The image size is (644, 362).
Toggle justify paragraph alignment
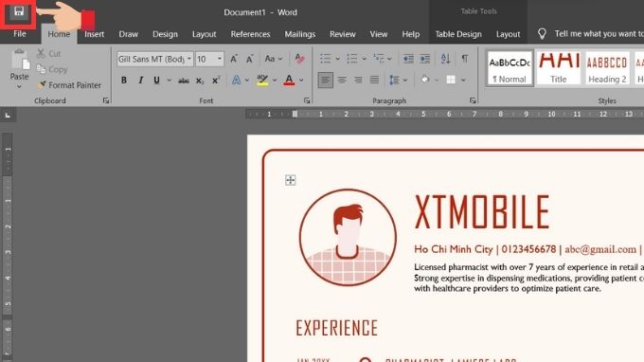[374, 80]
